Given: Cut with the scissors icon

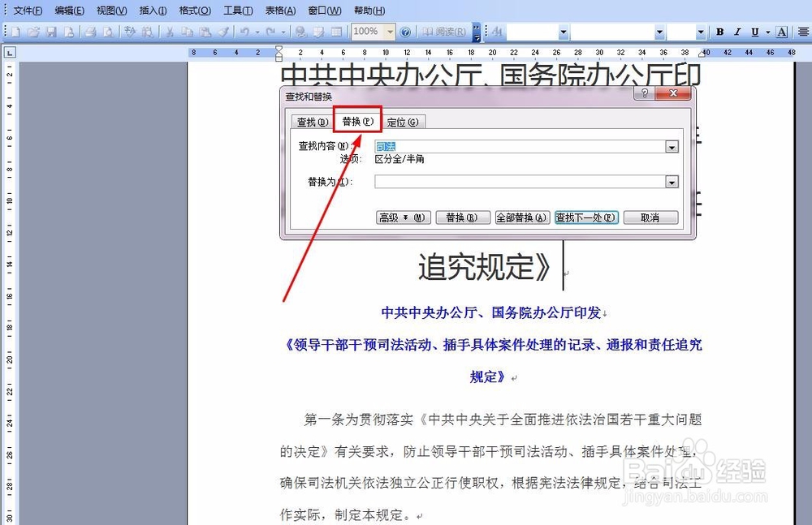Looking at the screenshot, I should click(x=171, y=32).
